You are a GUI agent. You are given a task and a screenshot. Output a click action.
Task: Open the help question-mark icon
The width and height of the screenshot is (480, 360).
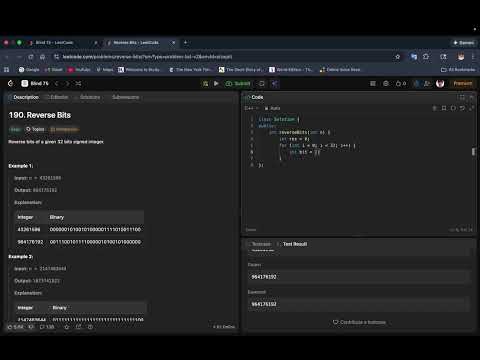click(90, 327)
